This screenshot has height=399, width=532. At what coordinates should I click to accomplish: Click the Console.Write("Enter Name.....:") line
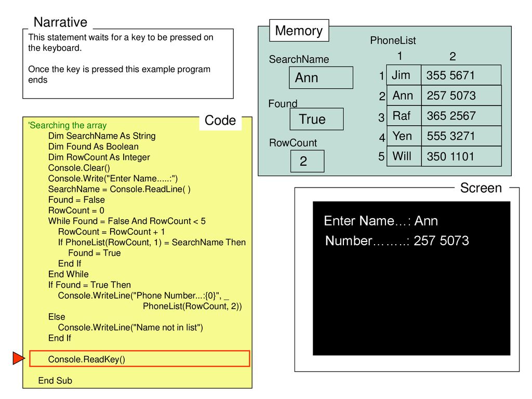(x=113, y=179)
